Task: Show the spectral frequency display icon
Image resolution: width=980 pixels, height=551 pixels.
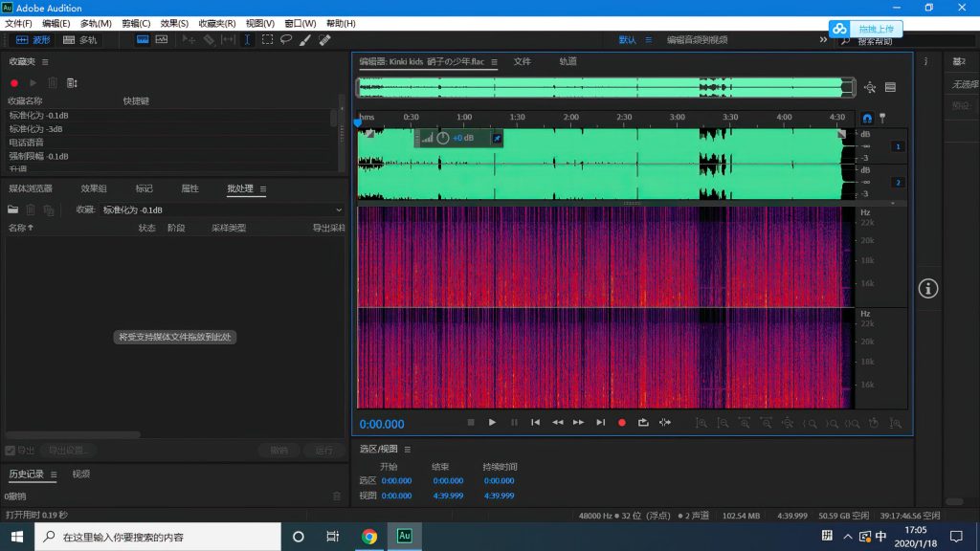Action: (x=143, y=39)
